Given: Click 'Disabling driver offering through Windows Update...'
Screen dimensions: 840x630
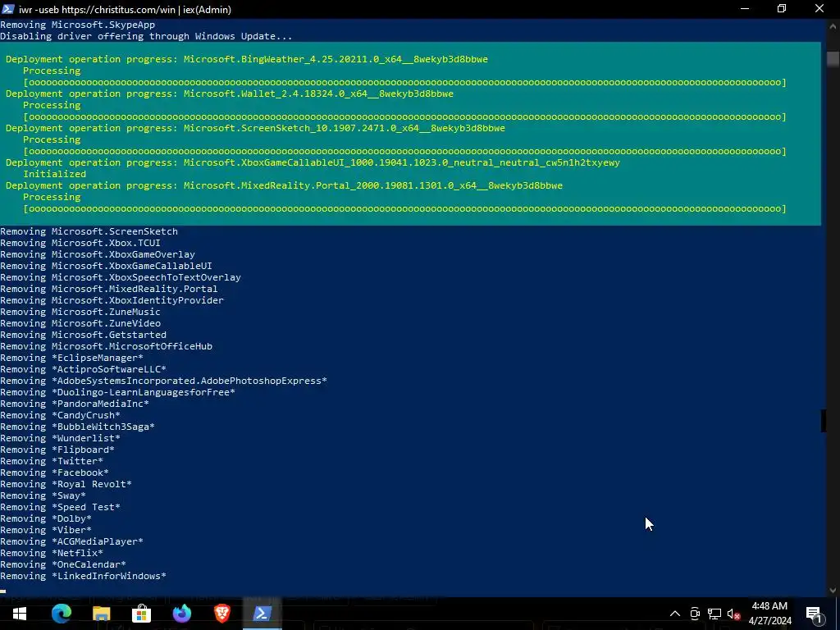Looking at the screenshot, I should [x=146, y=36].
